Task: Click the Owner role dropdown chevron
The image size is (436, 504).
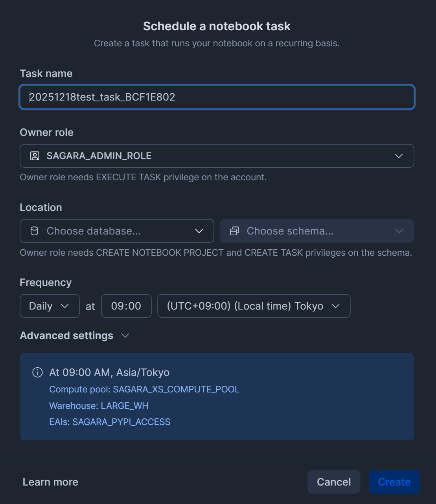Action: (x=399, y=156)
